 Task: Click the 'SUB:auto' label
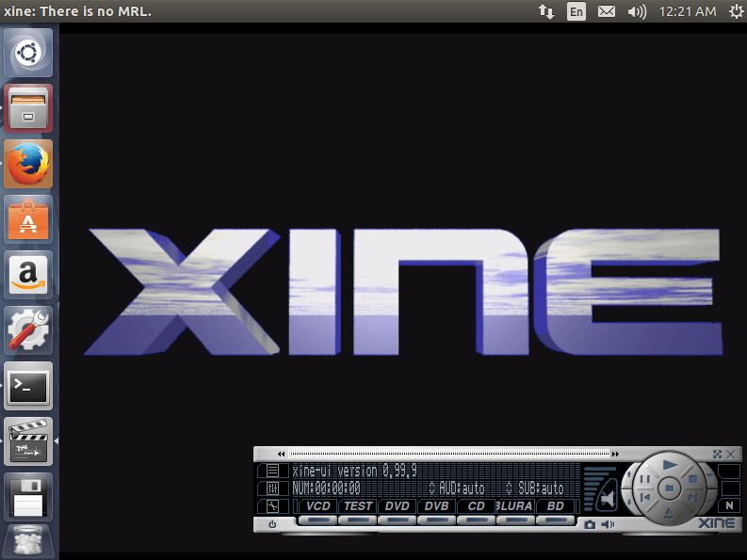[541, 488]
